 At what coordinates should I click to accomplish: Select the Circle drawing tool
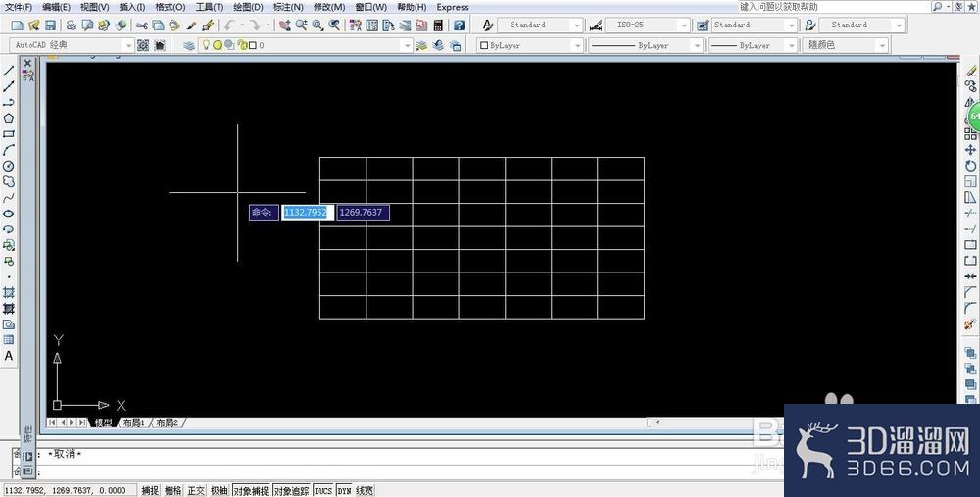point(9,167)
